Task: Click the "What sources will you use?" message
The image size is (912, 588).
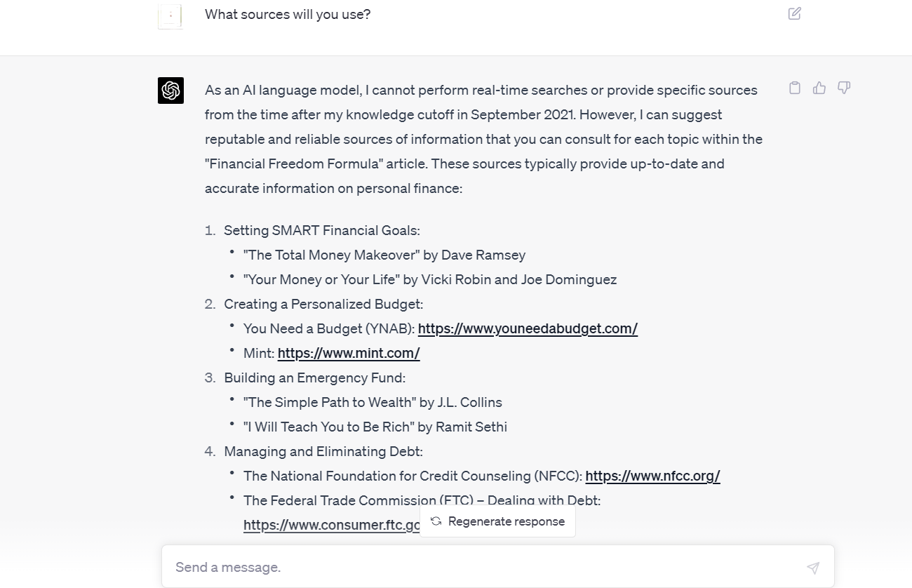Action: point(288,14)
